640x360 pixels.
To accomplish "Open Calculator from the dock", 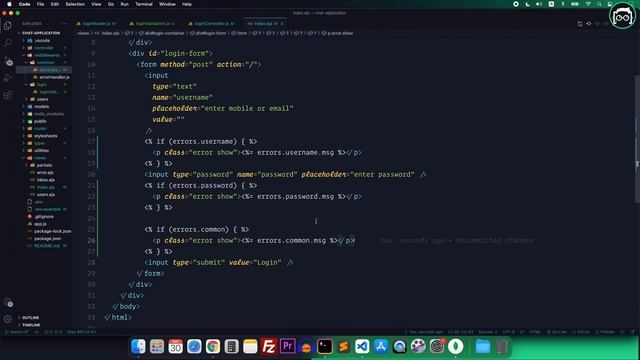I will pyautogui.click(x=231, y=347).
